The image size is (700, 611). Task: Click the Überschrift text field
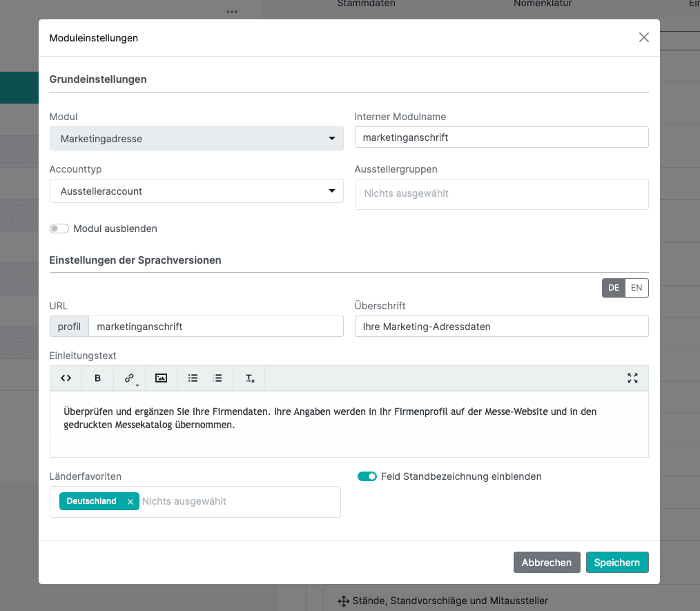(x=501, y=327)
